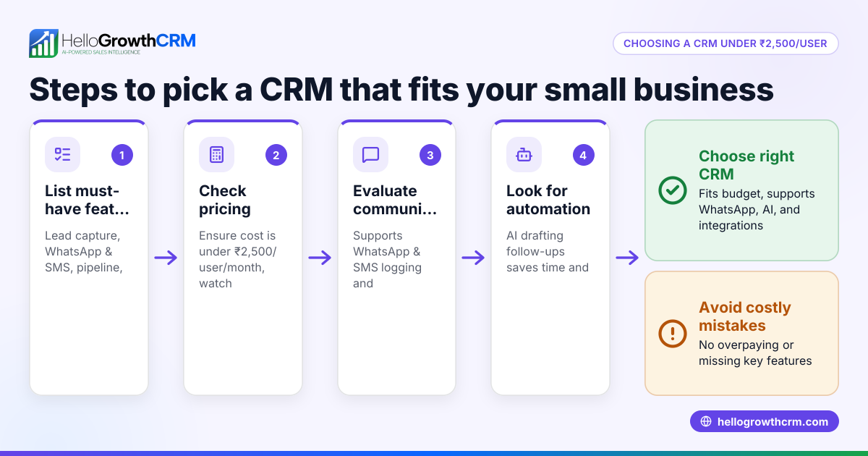The height and width of the screenshot is (456, 868).
Task: Click the globe icon next to hellogrowthcrm.com
Action: pos(706,422)
